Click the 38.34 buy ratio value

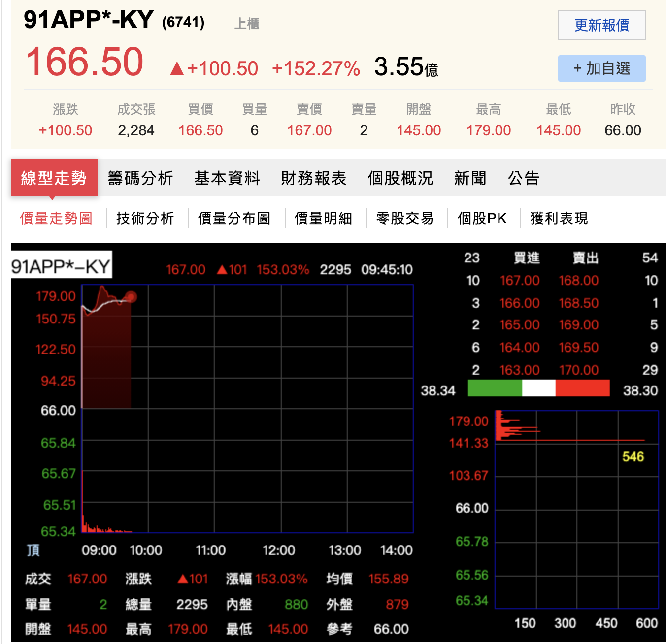click(x=438, y=391)
